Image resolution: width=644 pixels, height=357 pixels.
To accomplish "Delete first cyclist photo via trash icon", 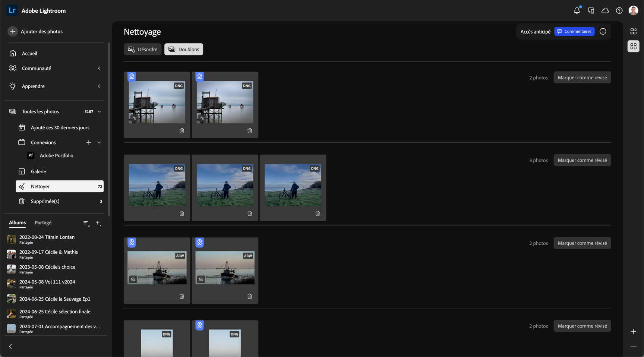I will (x=181, y=214).
